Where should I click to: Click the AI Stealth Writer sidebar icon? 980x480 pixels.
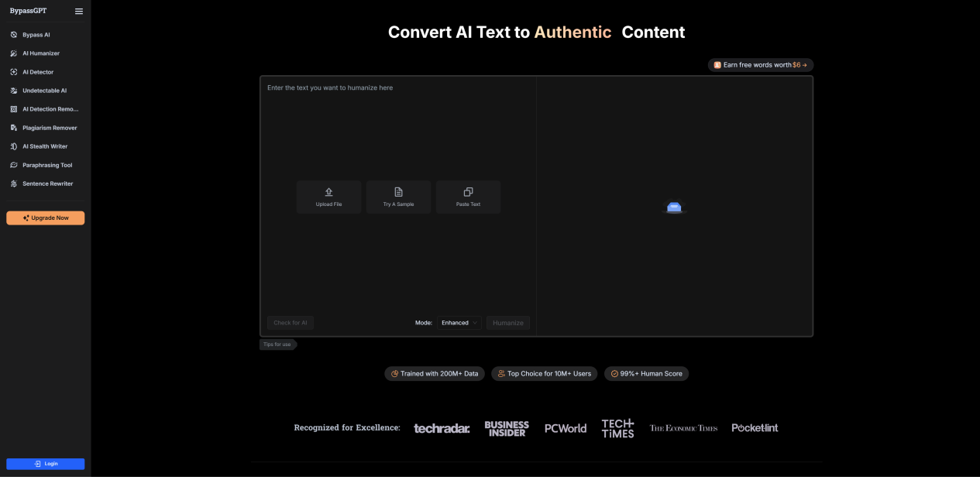14,146
